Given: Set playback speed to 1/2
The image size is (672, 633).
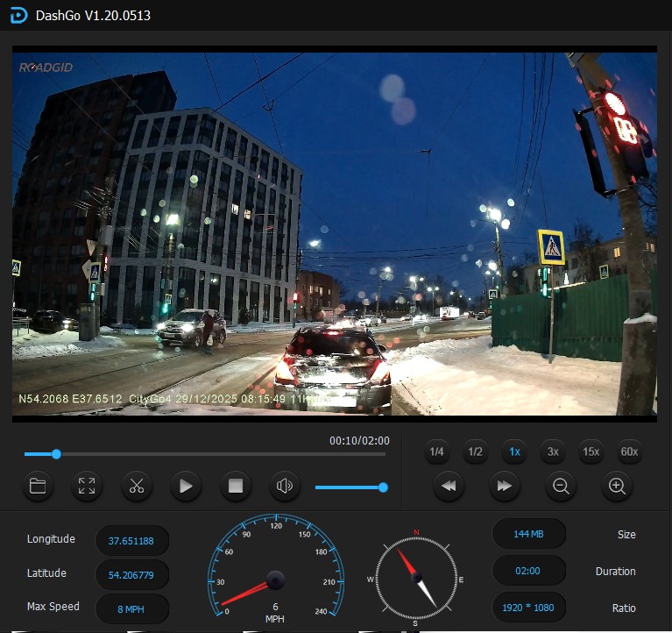Looking at the screenshot, I should [475, 452].
